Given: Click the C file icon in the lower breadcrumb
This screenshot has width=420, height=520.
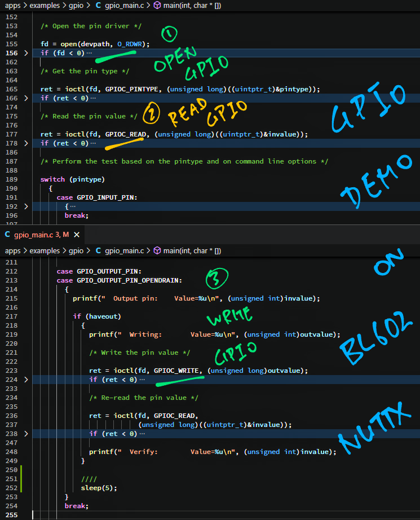Looking at the screenshot, I should pyautogui.click(x=99, y=250).
